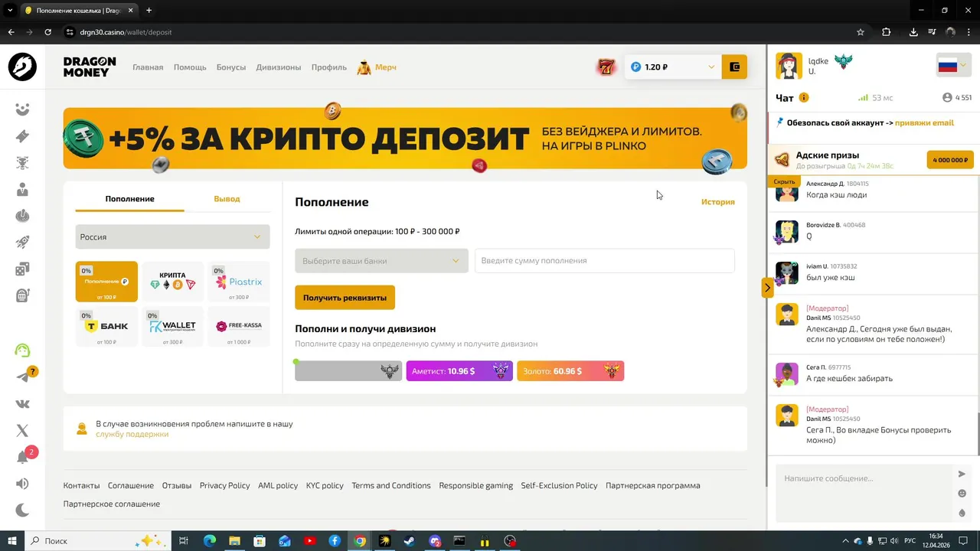Screen dimensions: 980x551
Task: Bookmark page with the star icon
Action: pyautogui.click(x=861, y=32)
